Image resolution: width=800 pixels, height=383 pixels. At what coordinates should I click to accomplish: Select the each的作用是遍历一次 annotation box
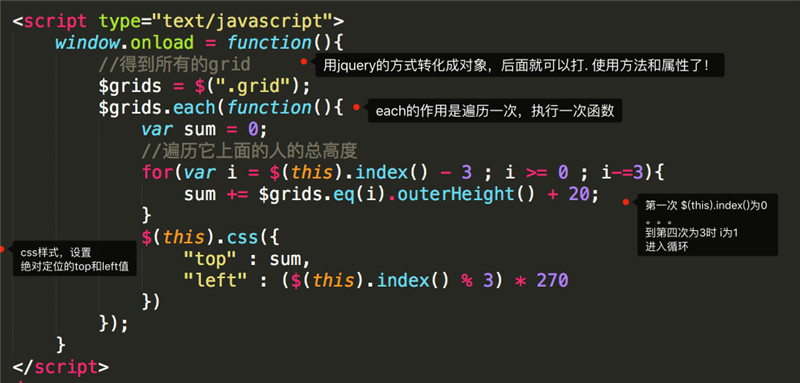click(495, 111)
